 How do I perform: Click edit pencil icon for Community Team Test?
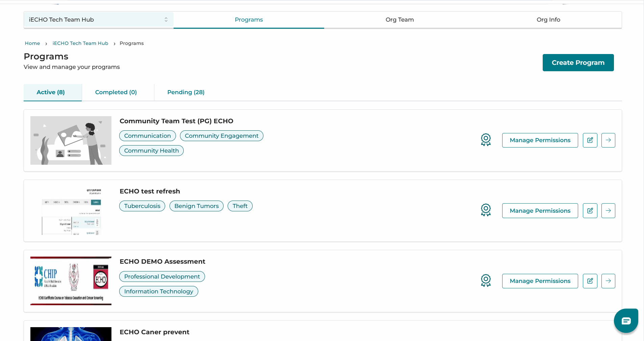pos(590,140)
